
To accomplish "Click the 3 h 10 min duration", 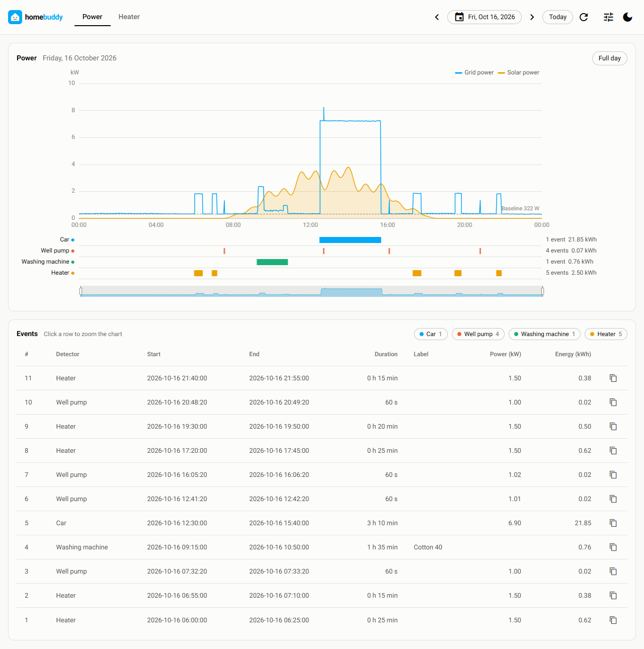I will click(382, 523).
